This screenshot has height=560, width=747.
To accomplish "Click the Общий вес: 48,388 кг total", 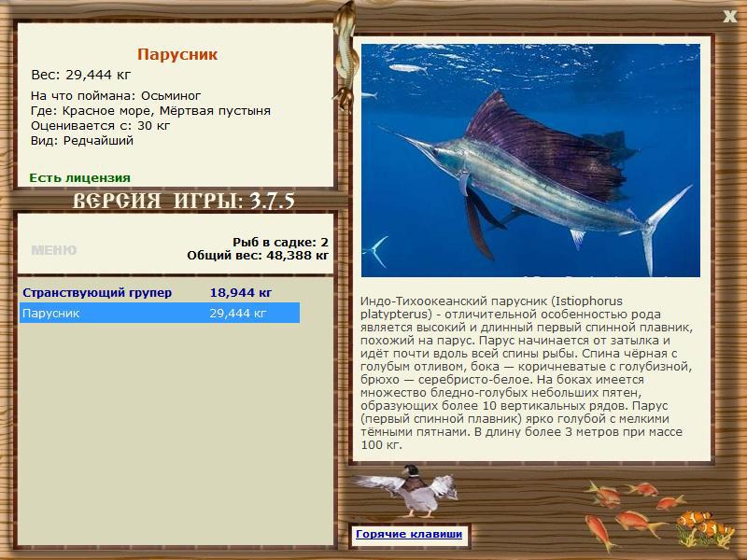I will pos(258,256).
